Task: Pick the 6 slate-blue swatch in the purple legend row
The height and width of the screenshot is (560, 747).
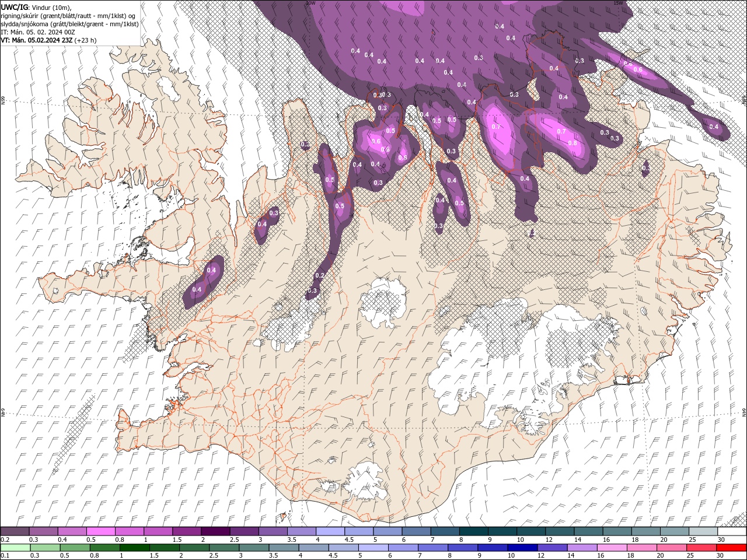Action: pos(417,531)
